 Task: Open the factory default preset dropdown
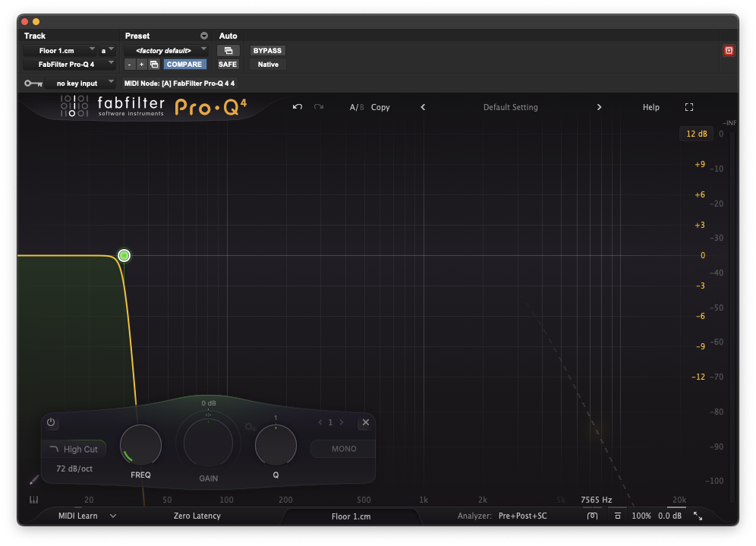tap(166, 51)
